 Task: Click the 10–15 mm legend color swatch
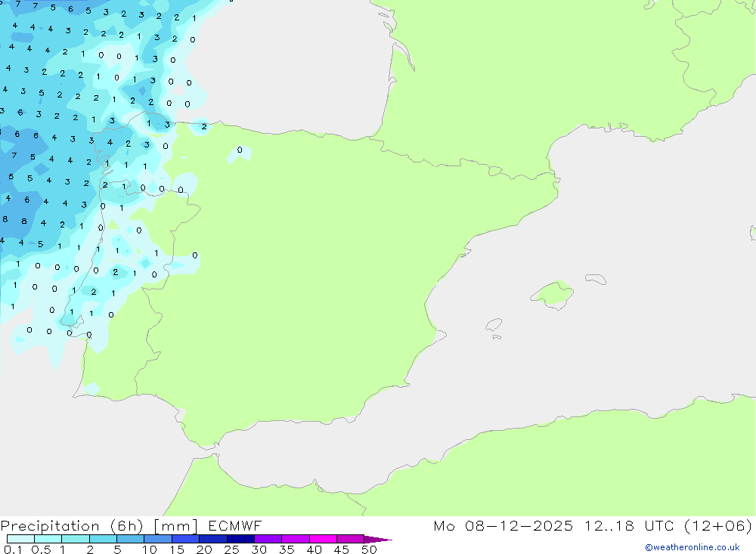[x=158, y=539]
